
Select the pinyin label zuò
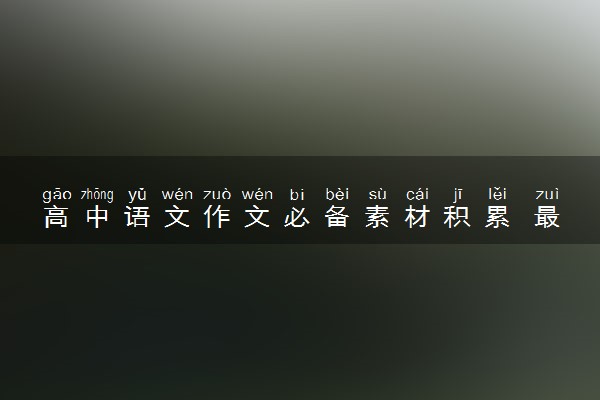pyautogui.click(x=217, y=194)
